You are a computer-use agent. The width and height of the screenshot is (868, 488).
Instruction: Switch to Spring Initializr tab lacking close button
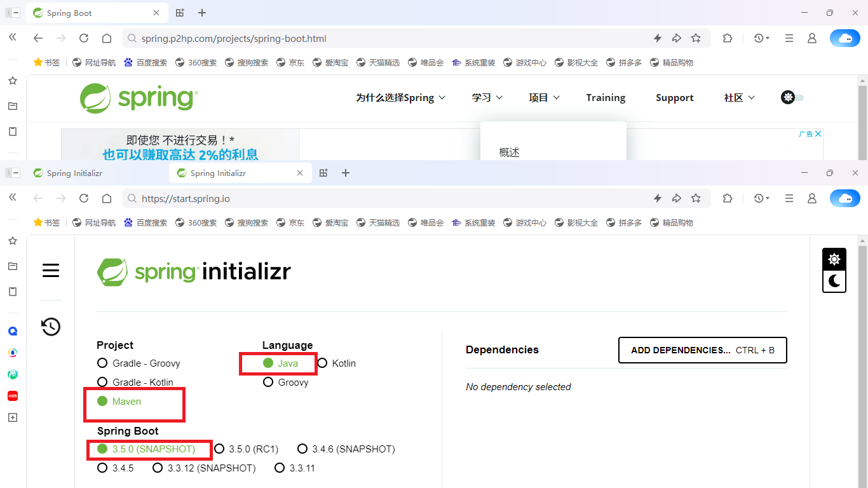pos(97,173)
